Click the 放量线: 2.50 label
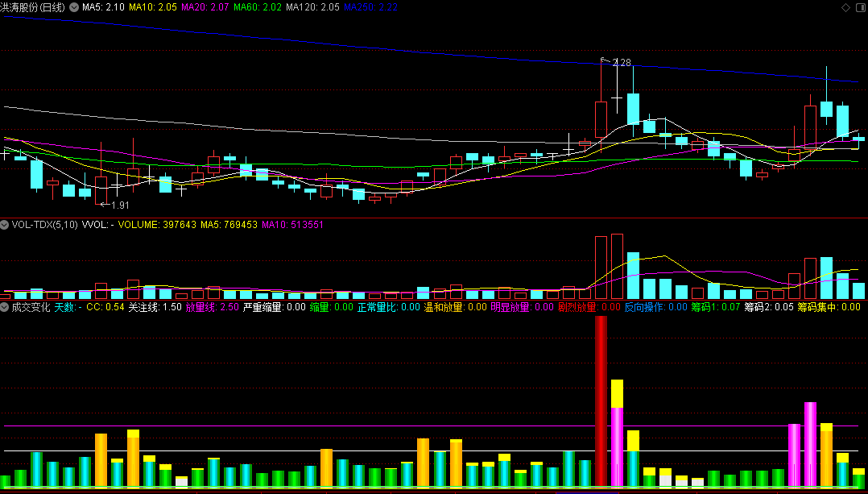The image size is (868, 494). pyautogui.click(x=213, y=307)
